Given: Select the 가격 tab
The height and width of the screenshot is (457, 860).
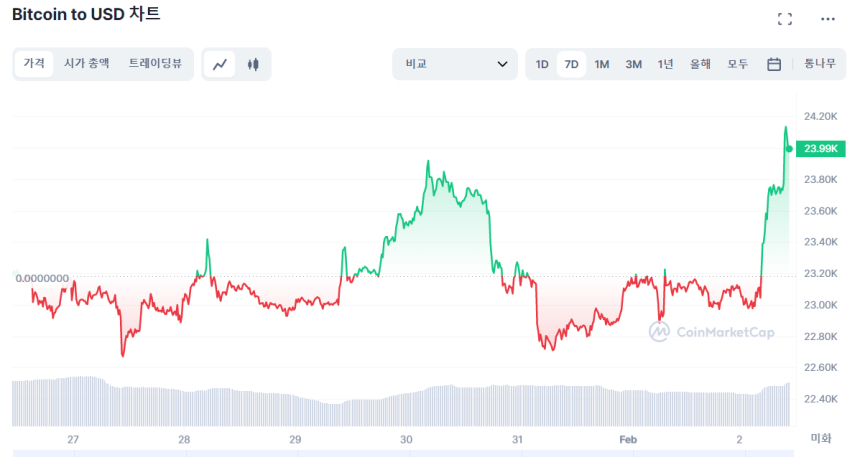Looking at the screenshot, I should (34, 64).
